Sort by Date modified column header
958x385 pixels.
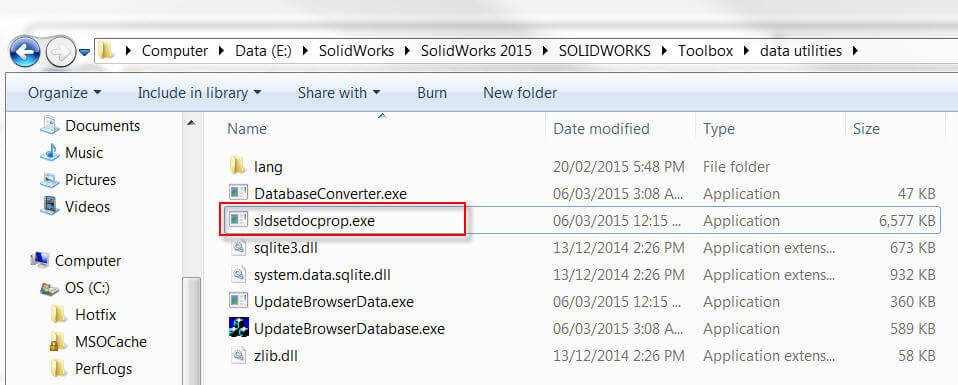pos(601,129)
